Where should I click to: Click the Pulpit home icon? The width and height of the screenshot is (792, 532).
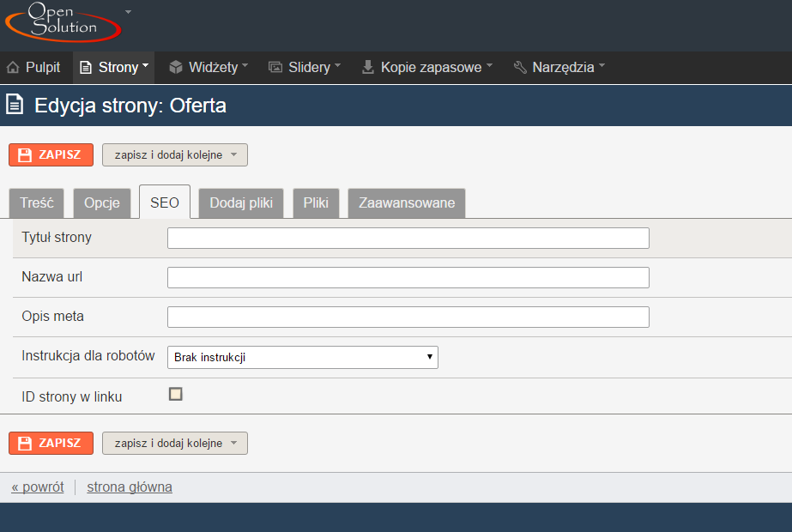click(13, 67)
